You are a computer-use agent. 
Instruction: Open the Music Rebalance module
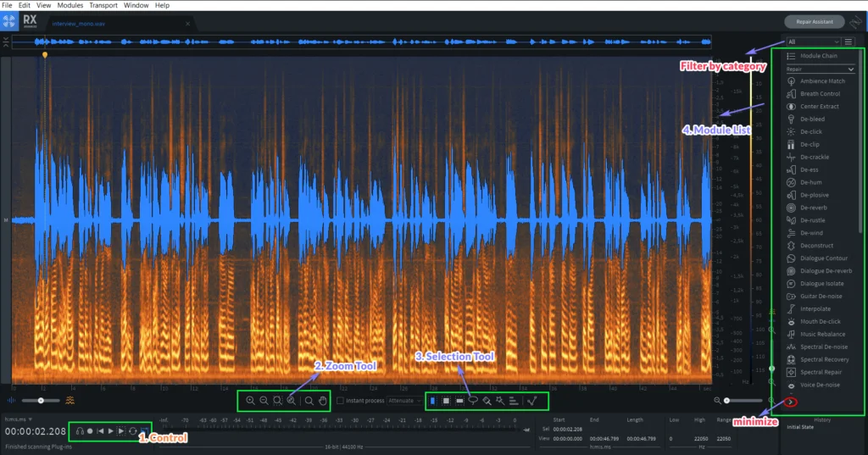(x=816, y=335)
